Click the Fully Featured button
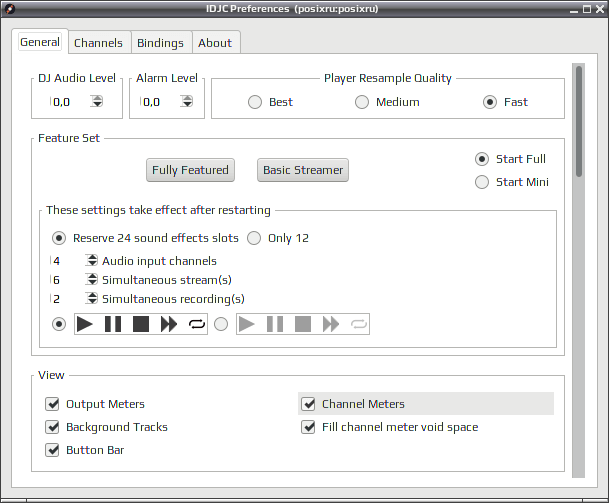 coord(190,170)
